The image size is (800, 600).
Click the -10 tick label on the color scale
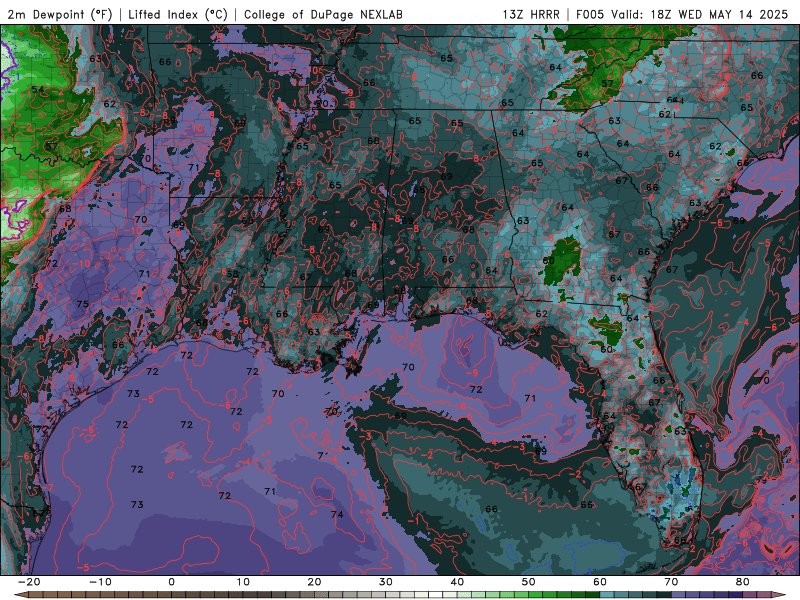pos(100,582)
